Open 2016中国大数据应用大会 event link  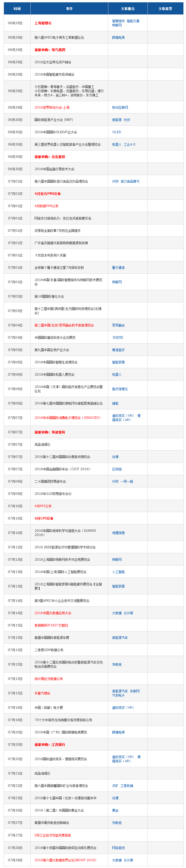(53, 613)
